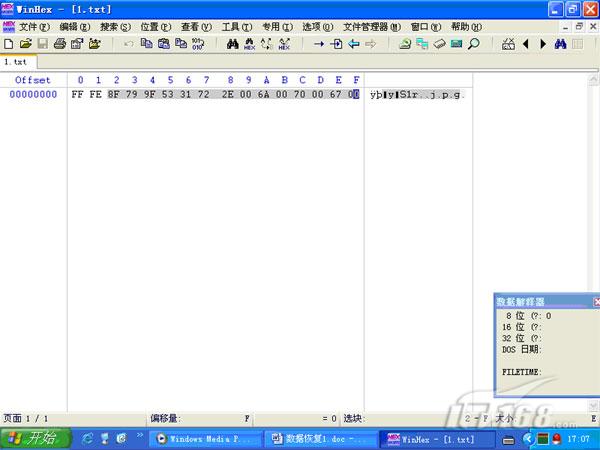The image size is (600, 450).
Task: Click the back arrow navigation icon
Action: [526, 44]
